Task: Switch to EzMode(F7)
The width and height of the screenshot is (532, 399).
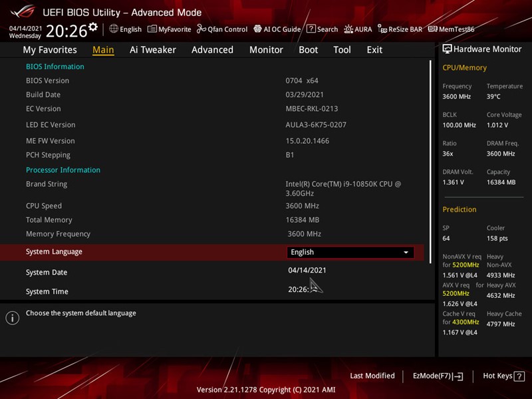Action: point(438,376)
